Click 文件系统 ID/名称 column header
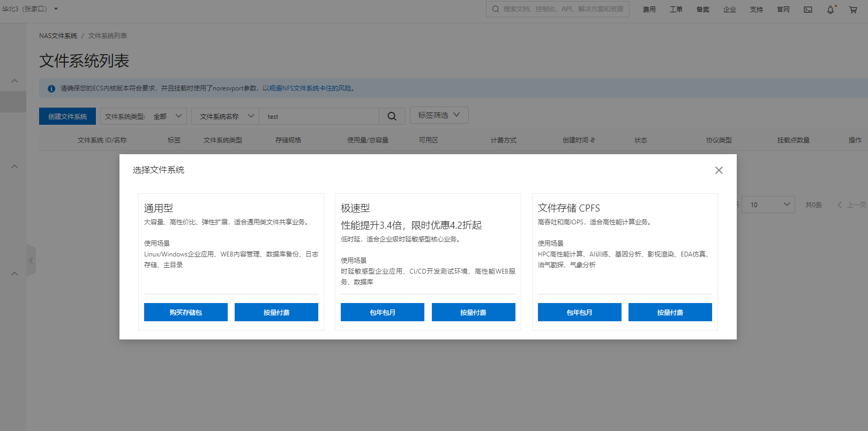Screen dimensions: 868x431 click(x=102, y=140)
